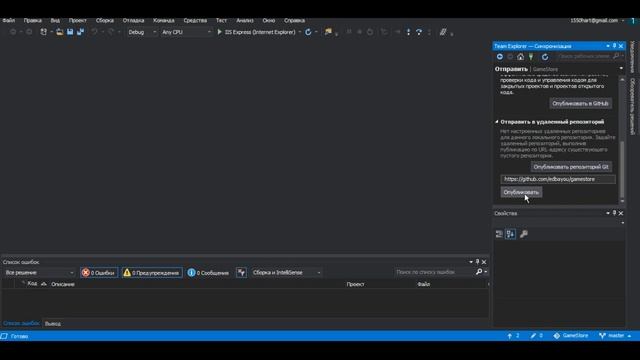
Task: Click the Описание column header
Action: pyautogui.click(x=63, y=284)
